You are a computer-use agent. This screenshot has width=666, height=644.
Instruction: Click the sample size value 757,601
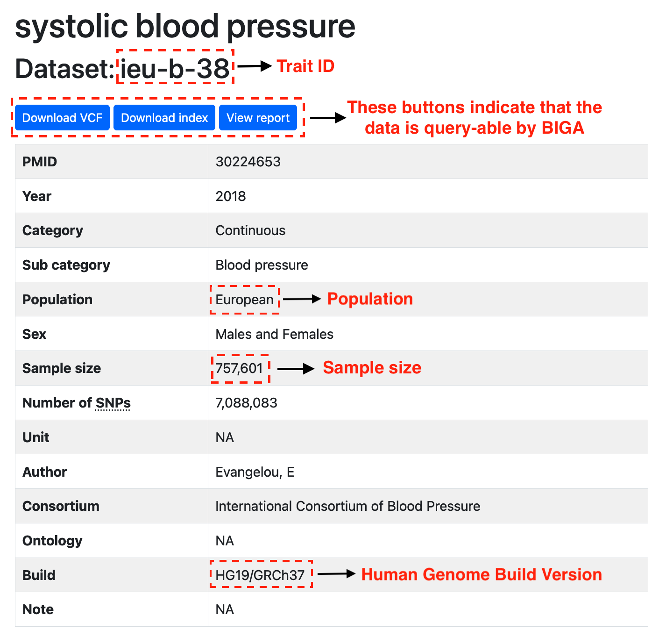[x=239, y=368]
